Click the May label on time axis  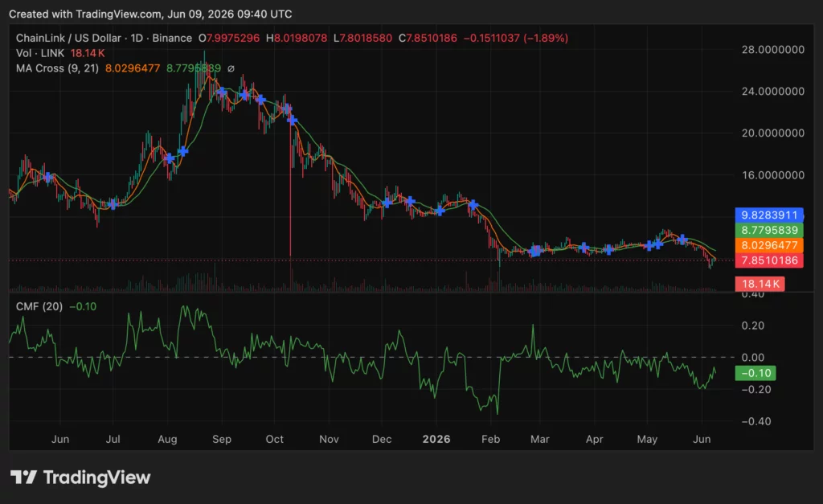click(x=647, y=440)
